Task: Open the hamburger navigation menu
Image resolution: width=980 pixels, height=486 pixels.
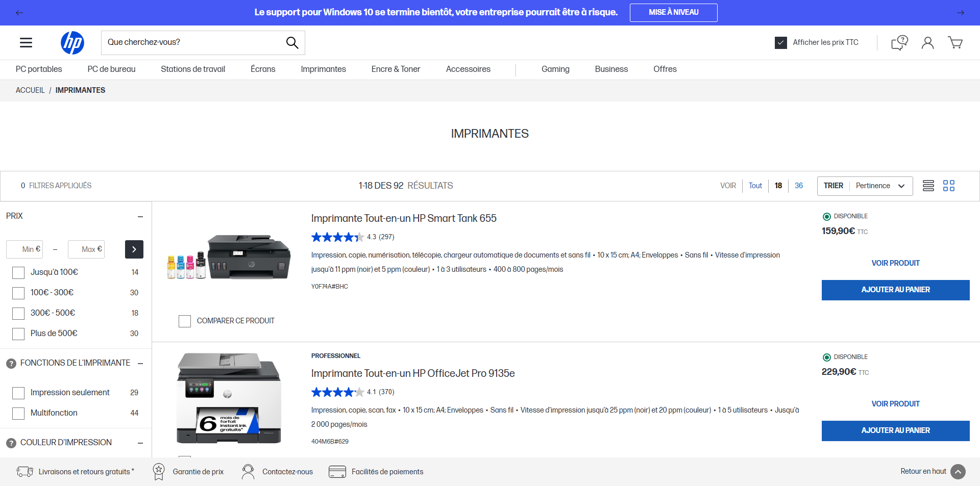Action: click(x=26, y=43)
